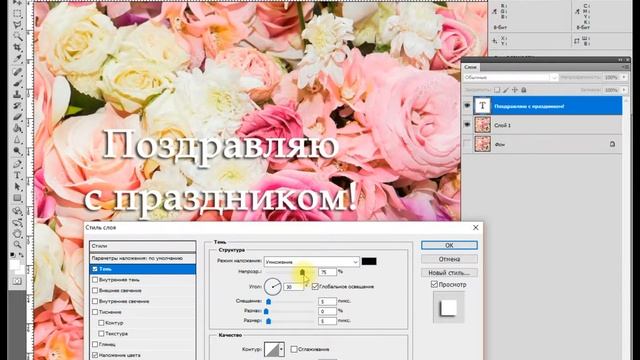The image size is (640, 360).
Task: Select the Crop tool
Action: [17, 48]
